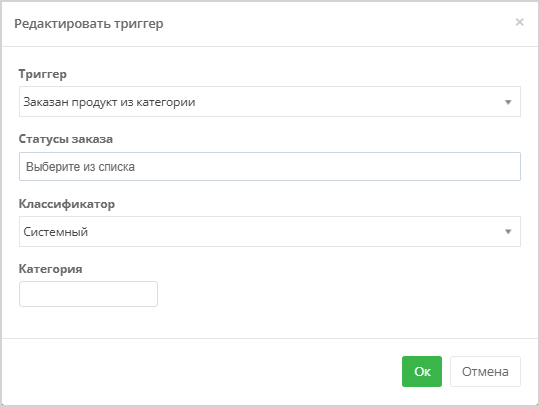This screenshot has height=407, width=540.
Task: Click the Системный selected value text
Action: point(56,232)
